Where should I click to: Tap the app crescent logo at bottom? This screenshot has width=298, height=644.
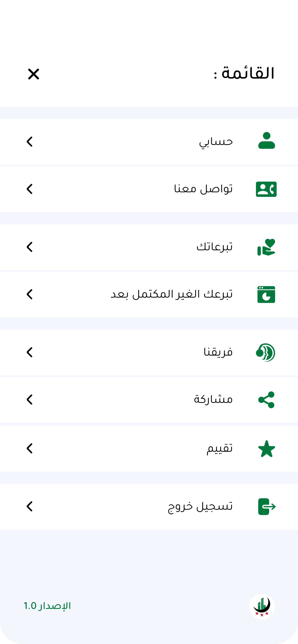(x=262, y=606)
